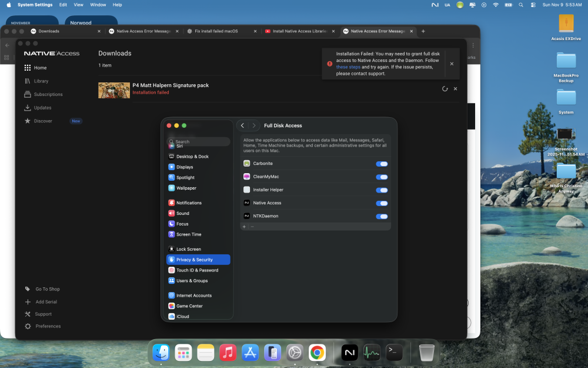
Task: Select Notifications settings
Action: point(198,203)
